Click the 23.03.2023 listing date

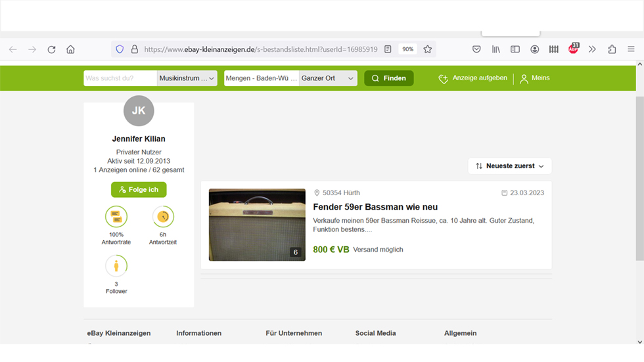(x=527, y=192)
